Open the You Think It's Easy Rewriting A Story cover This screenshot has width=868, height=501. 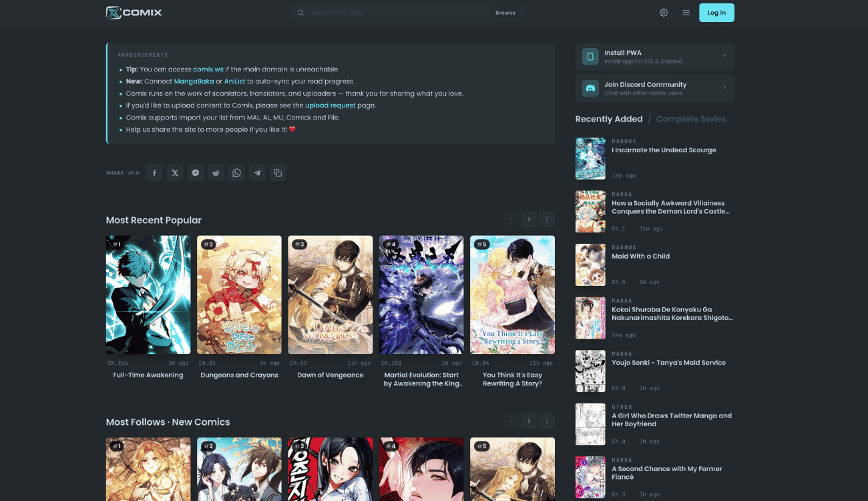point(513,295)
